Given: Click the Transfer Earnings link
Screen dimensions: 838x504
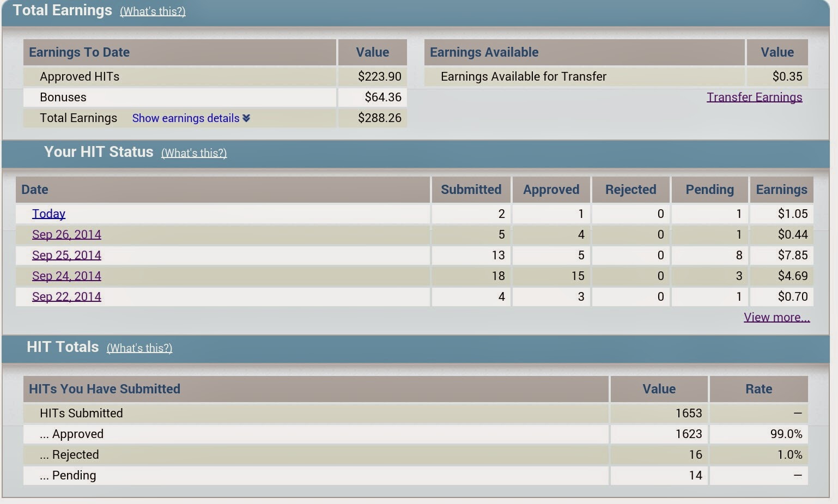Looking at the screenshot, I should [754, 96].
